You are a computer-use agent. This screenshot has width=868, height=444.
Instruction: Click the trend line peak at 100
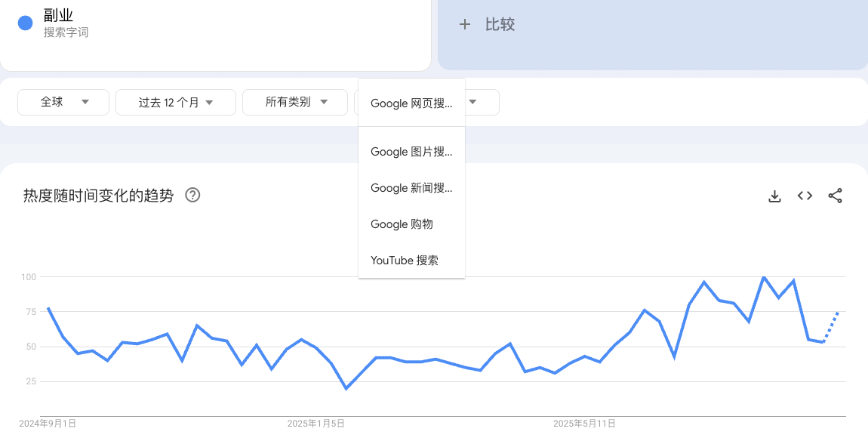click(x=764, y=277)
